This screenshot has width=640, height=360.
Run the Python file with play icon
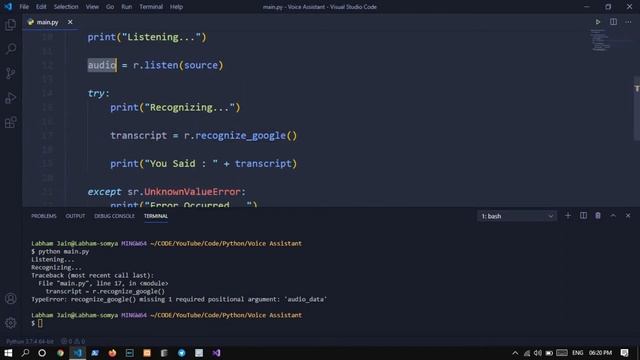click(598, 22)
